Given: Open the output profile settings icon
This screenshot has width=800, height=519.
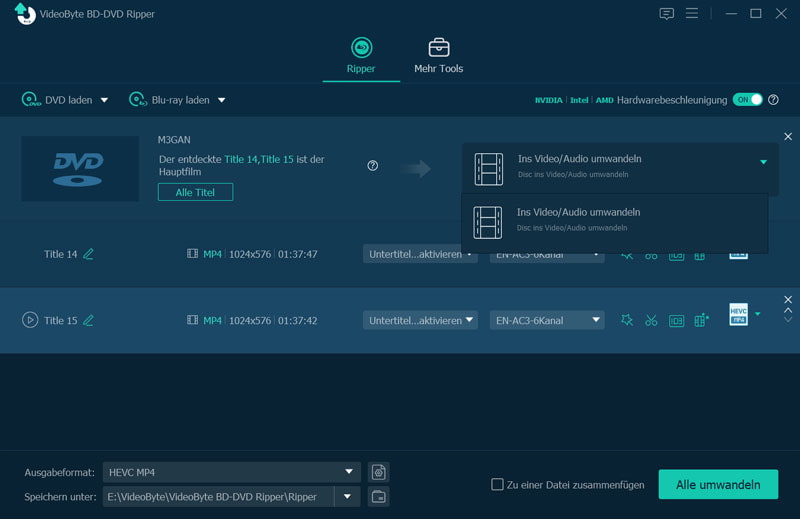Looking at the screenshot, I should (x=379, y=473).
